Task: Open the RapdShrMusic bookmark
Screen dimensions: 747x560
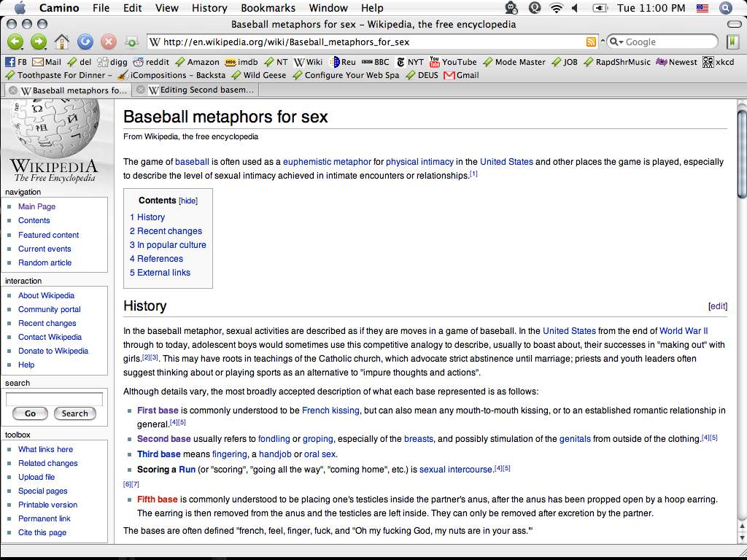Action: click(617, 62)
